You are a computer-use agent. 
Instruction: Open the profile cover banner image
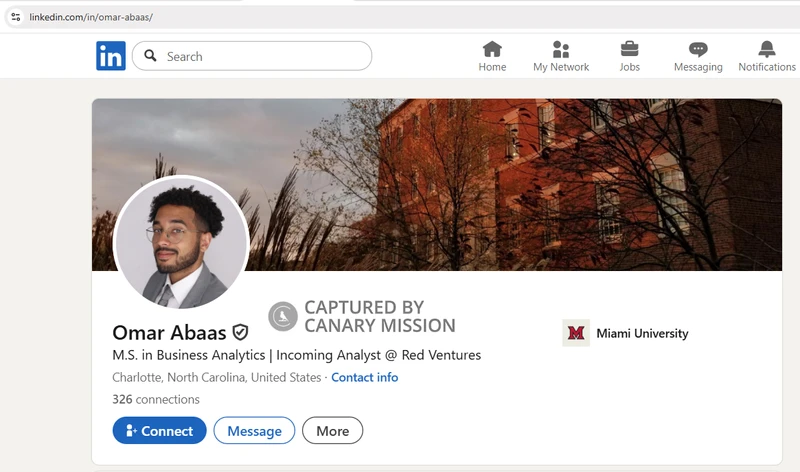(x=437, y=185)
